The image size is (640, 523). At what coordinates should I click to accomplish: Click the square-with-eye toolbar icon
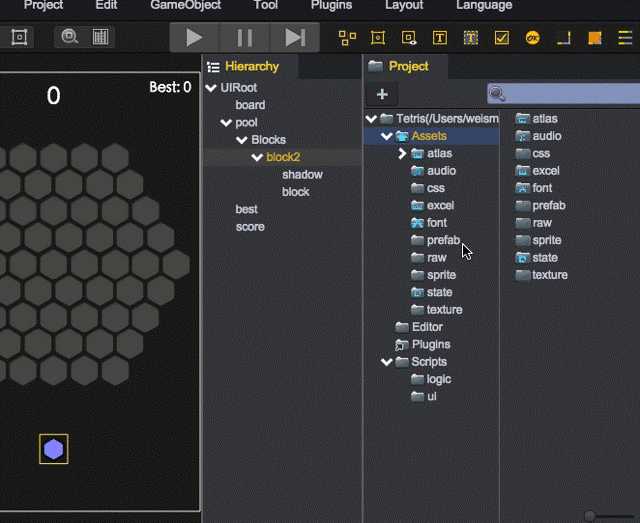pos(409,38)
